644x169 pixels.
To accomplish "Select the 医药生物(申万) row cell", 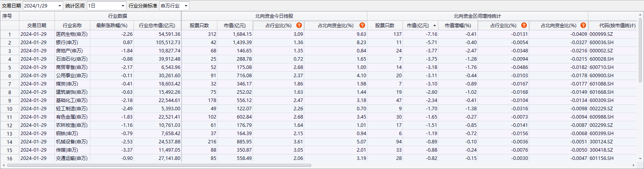I will 72,34.
